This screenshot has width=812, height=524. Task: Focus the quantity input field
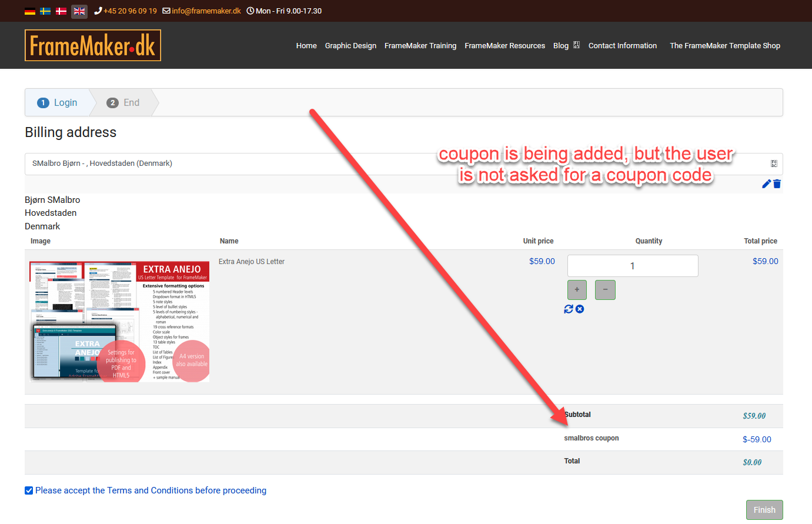633,266
